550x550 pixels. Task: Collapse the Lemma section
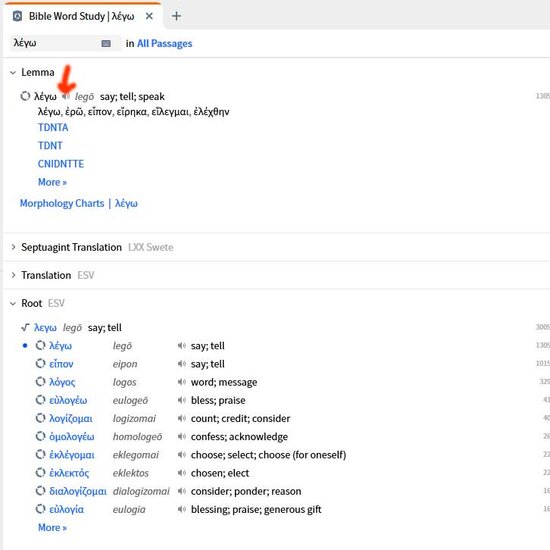[13, 73]
